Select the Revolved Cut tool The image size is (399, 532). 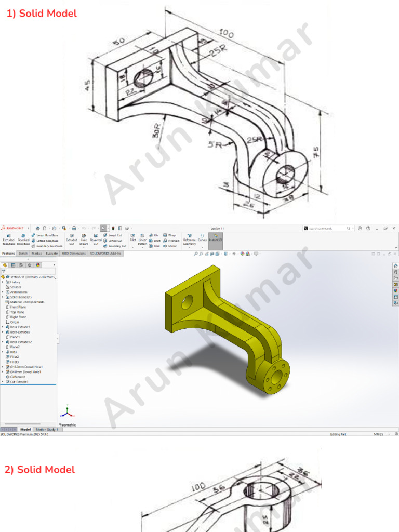point(96,239)
